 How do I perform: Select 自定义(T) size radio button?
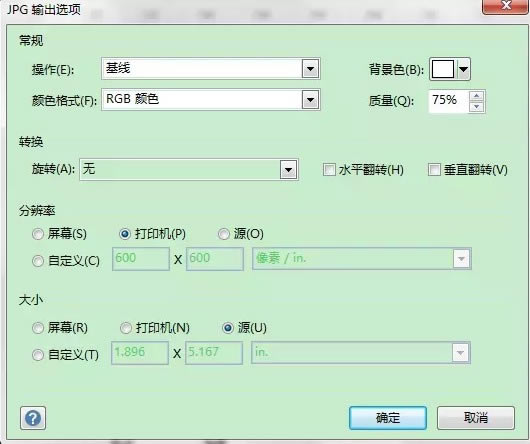tap(38, 355)
